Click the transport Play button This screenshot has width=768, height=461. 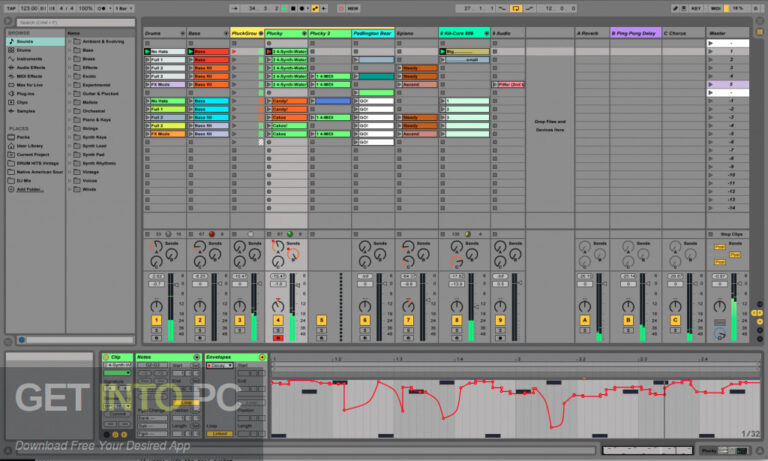point(284,8)
